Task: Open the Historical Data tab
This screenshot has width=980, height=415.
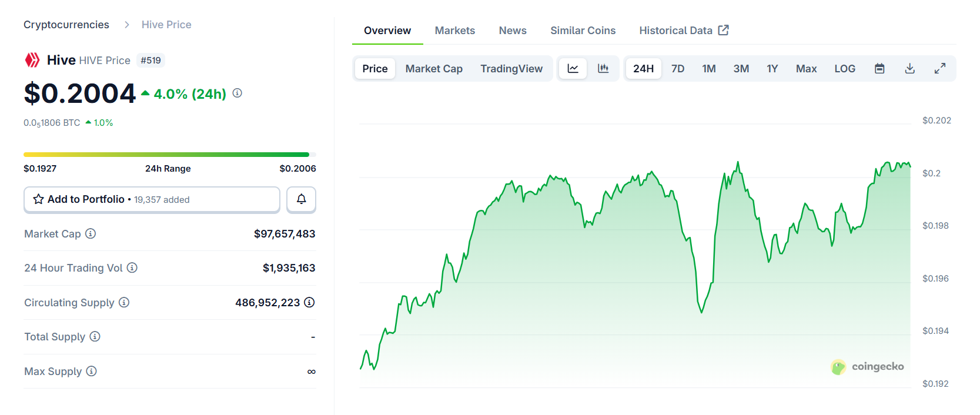Action: [x=684, y=31]
